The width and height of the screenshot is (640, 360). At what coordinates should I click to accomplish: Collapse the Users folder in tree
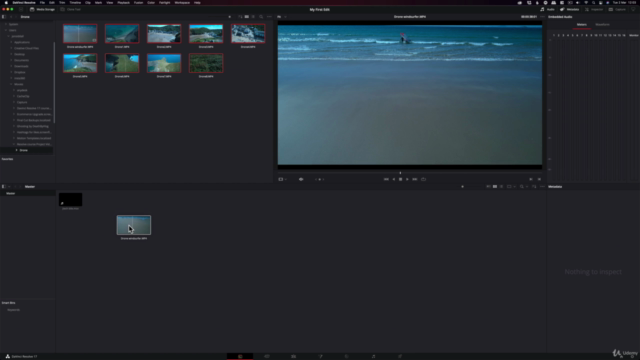click(x=6, y=30)
